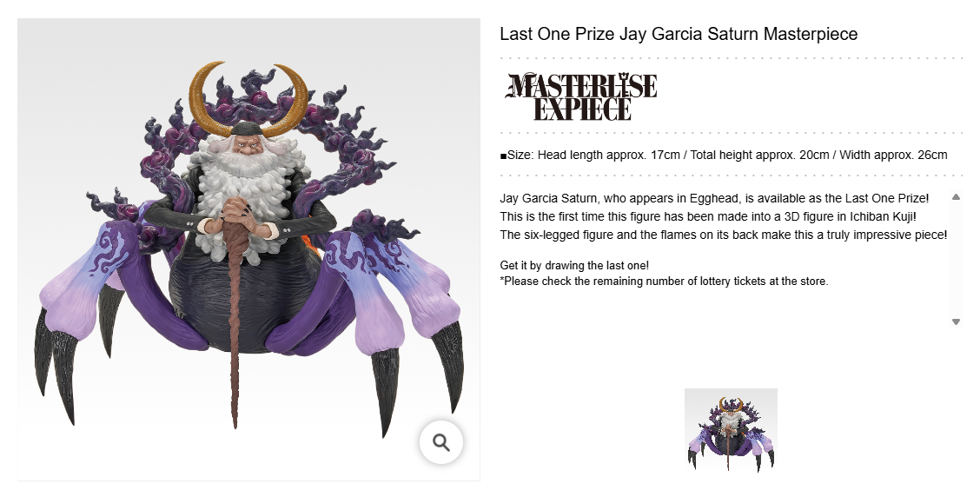Click the Masterlise Expiece brand logo

click(581, 96)
